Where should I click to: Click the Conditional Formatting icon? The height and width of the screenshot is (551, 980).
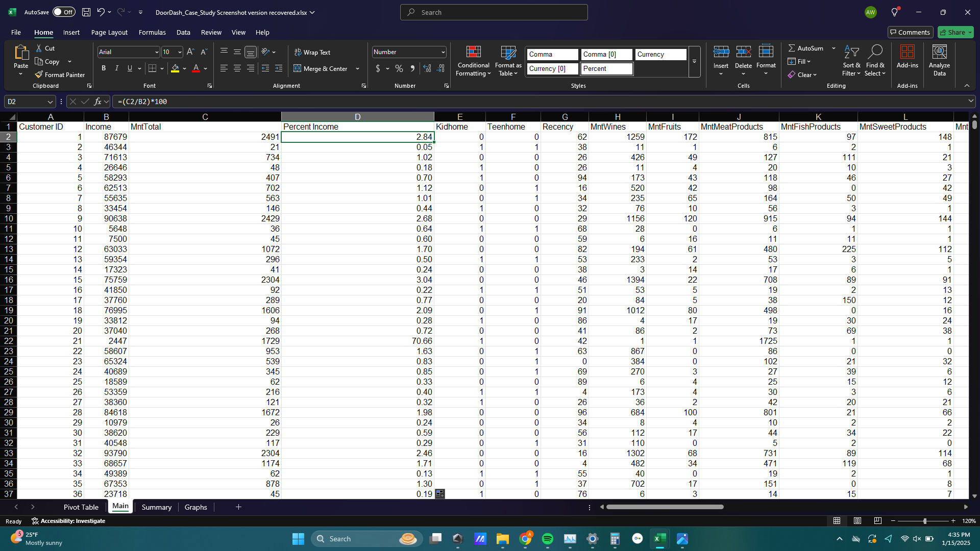click(473, 52)
